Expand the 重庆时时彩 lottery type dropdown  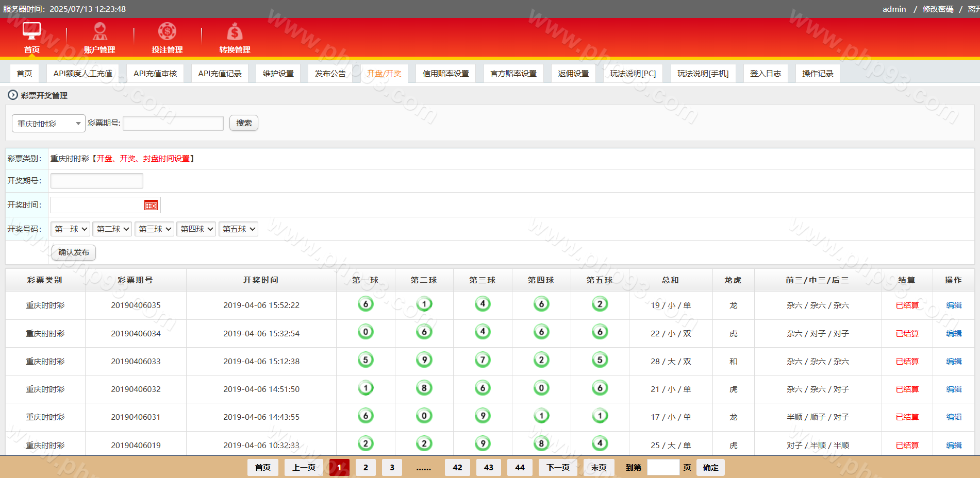tap(48, 124)
